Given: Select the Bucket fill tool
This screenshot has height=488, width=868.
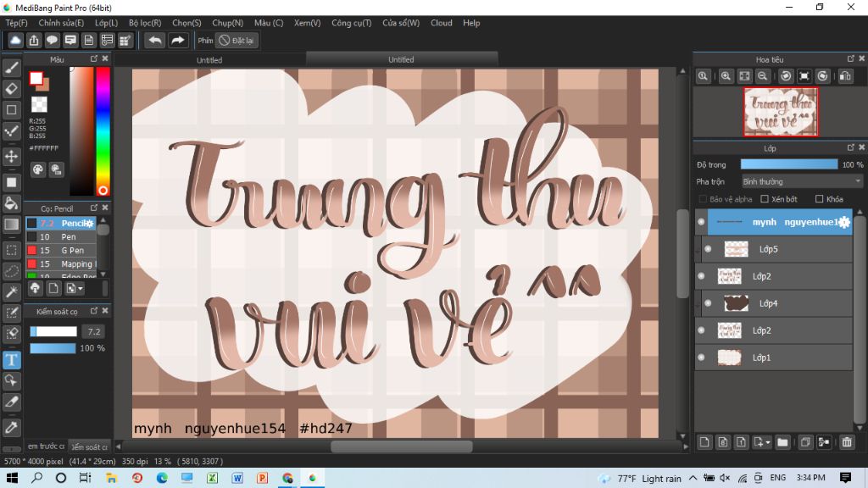Looking at the screenshot, I should pyautogui.click(x=12, y=203).
